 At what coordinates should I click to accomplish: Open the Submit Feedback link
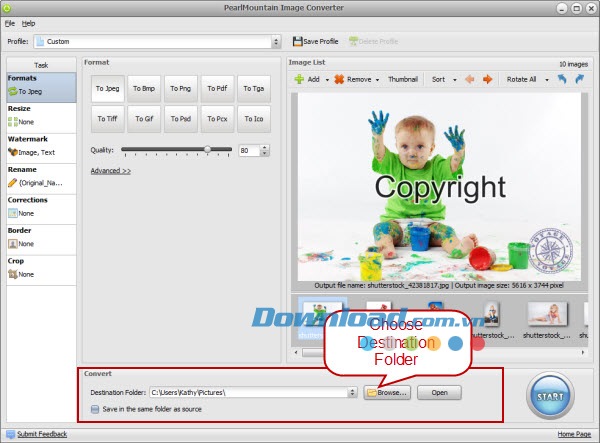(x=42, y=434)
